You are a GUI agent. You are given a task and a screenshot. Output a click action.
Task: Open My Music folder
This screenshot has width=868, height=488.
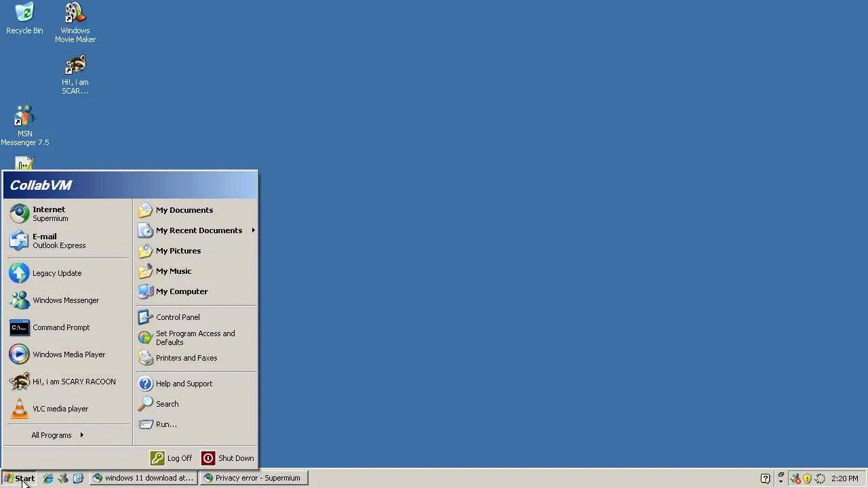click(196, 271)
